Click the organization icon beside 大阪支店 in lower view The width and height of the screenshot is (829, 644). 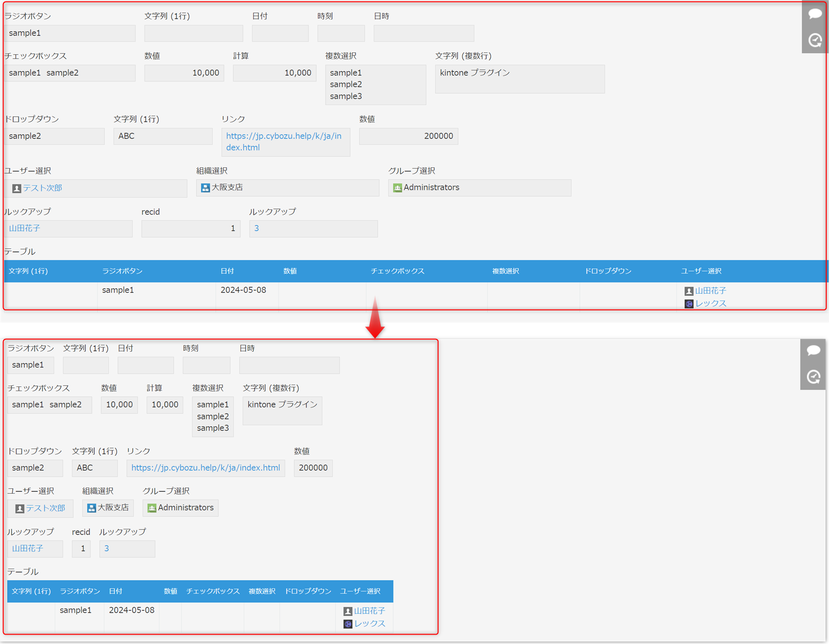click(x=91, y=508)
